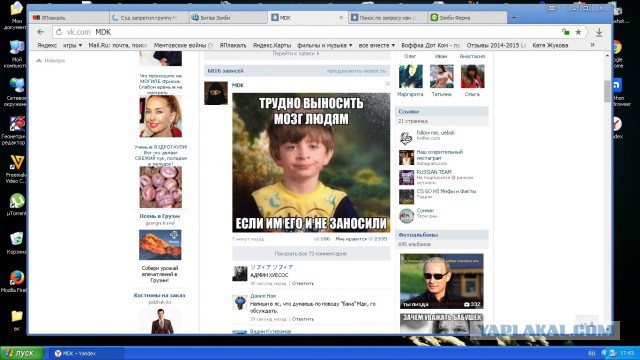Expand the фильмы и музыка folder
The width and height of the screenshot is (640, 360).
pos(324,45)
